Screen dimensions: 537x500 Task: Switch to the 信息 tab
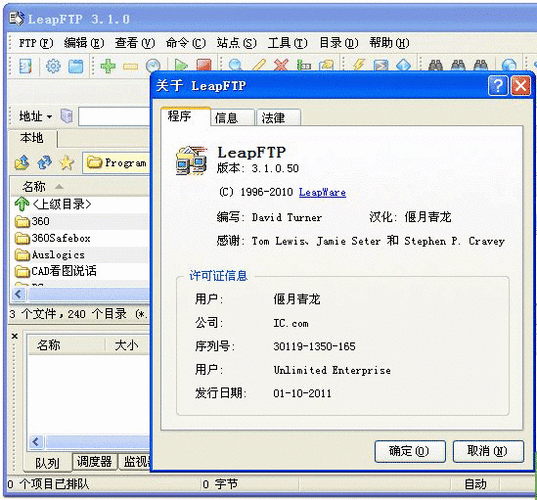(232, 118)
